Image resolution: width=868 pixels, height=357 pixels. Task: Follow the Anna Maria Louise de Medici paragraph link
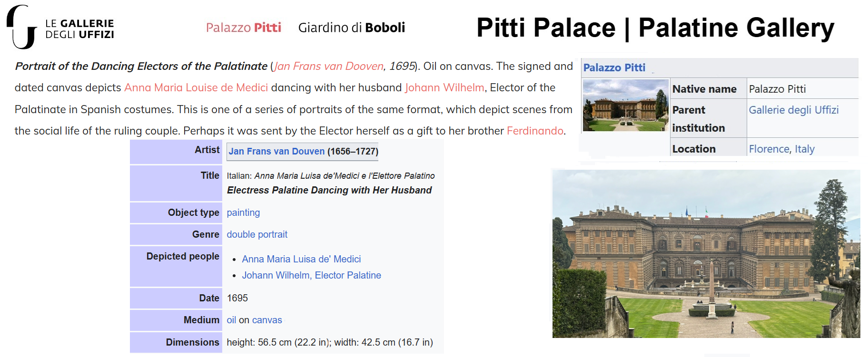click(196, 87)
